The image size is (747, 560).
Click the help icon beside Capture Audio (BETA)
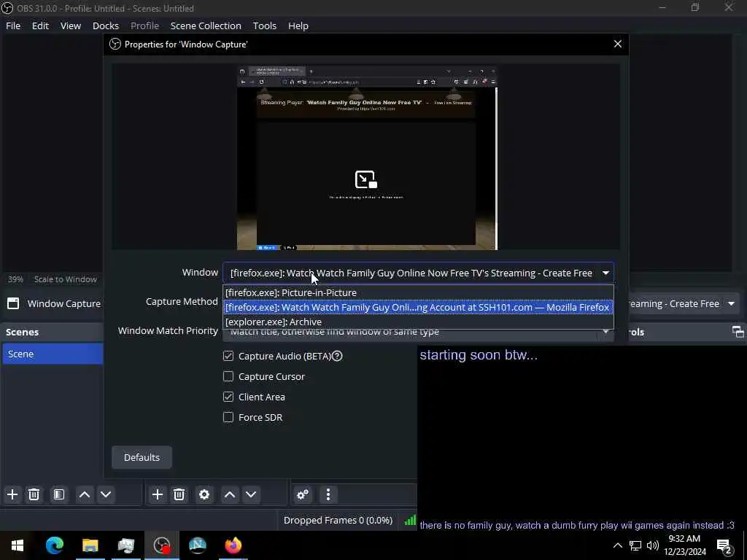tap(337, 356)
